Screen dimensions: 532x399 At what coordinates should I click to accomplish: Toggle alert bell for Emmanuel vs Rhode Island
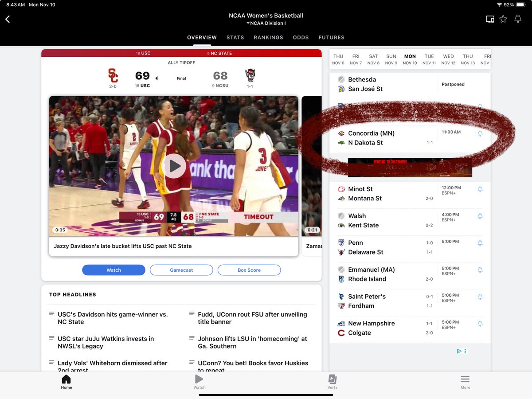(x=480, y=270)
